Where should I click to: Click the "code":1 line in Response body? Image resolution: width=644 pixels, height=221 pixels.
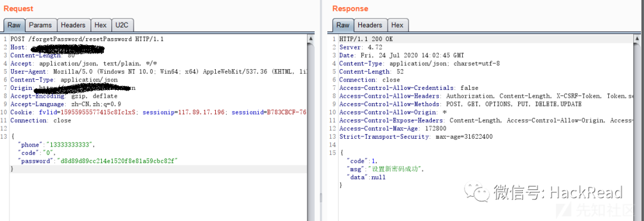click(x=363, y=161)
